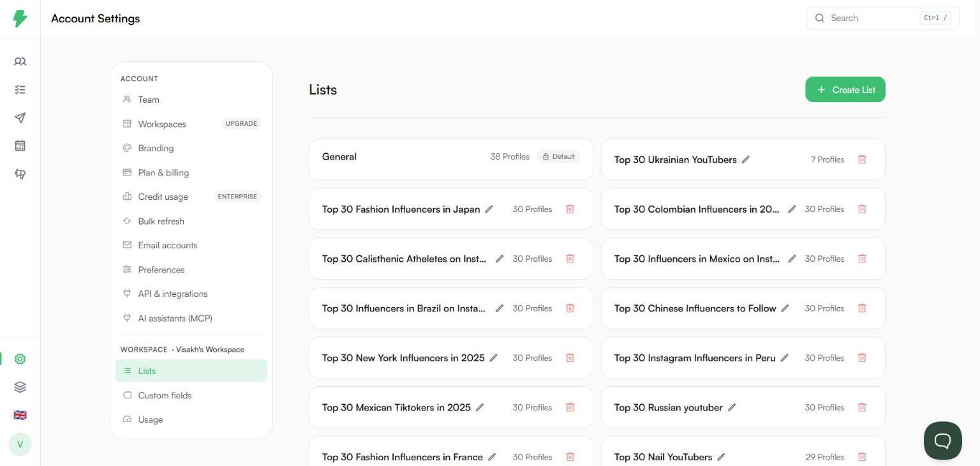
Task: Focus the Search field
Action: tap(883, 18)
